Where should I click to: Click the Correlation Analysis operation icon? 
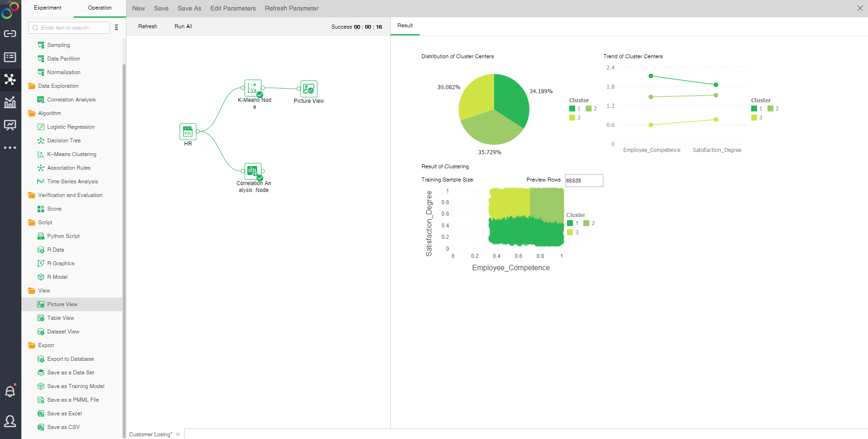coord(41,100)
